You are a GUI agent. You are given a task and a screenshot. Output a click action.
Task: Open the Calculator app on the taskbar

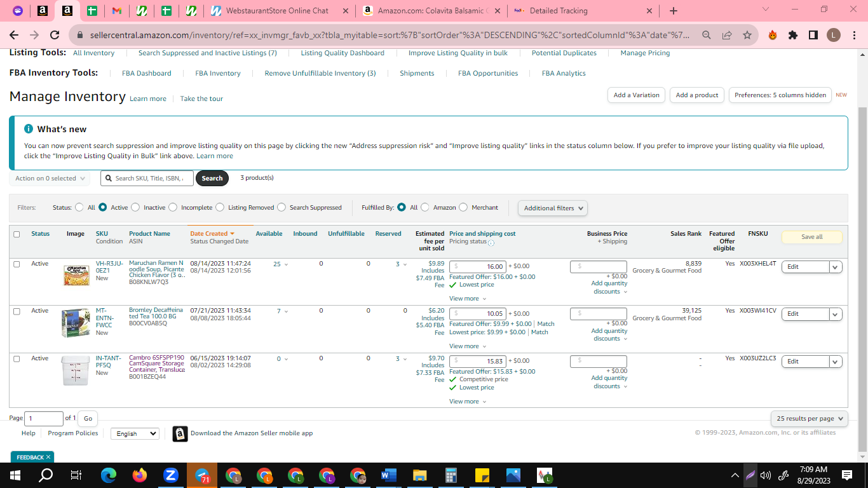pyautogui.click(x=451, y=475)
